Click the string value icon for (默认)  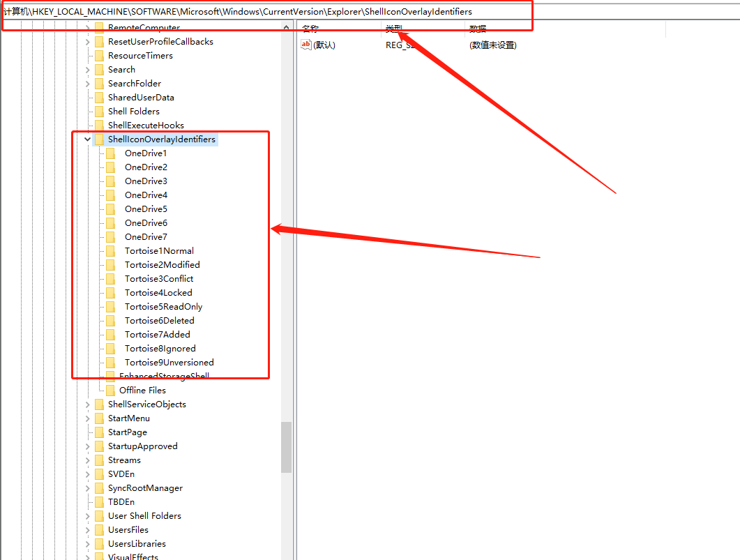(x=306, y=45)
